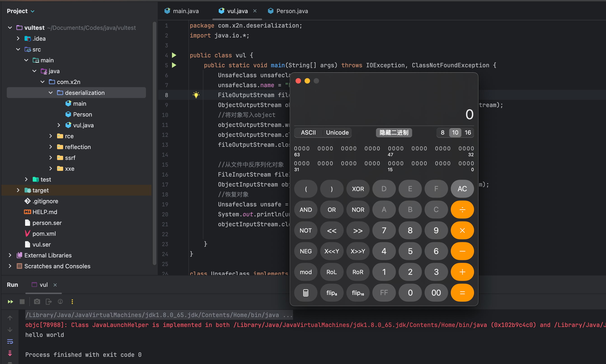Click the scroll down arrow in console

click(10, 330)
